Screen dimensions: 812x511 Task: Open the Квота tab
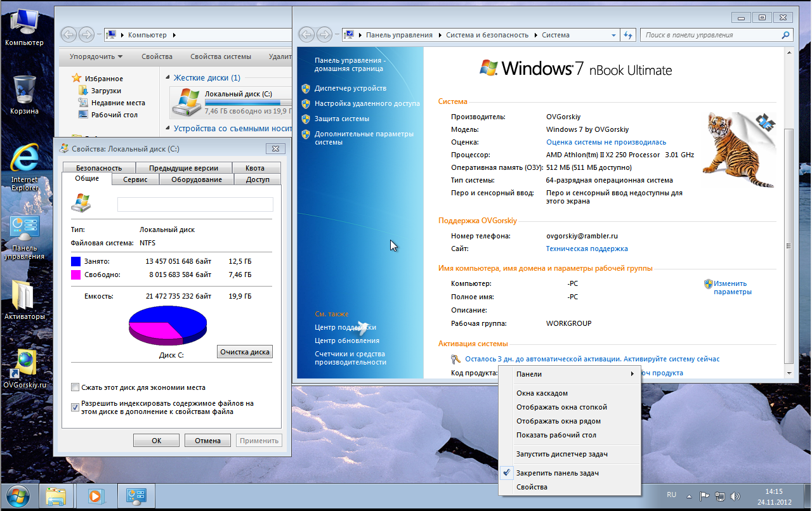[x=256, y=168]
